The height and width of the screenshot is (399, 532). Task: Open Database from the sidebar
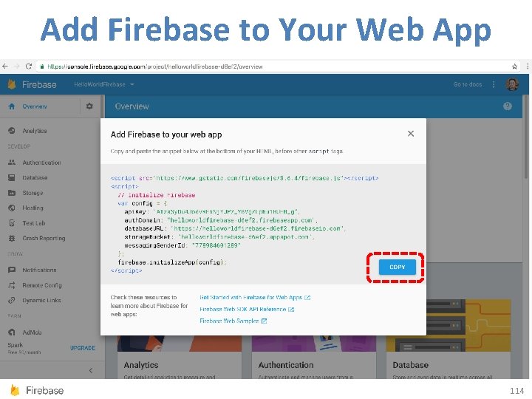(35, 177)
